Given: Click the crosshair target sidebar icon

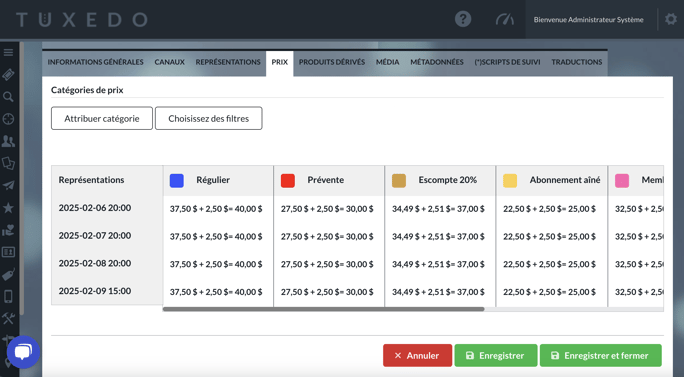Looking at the screenshot, I should (8, 119).
